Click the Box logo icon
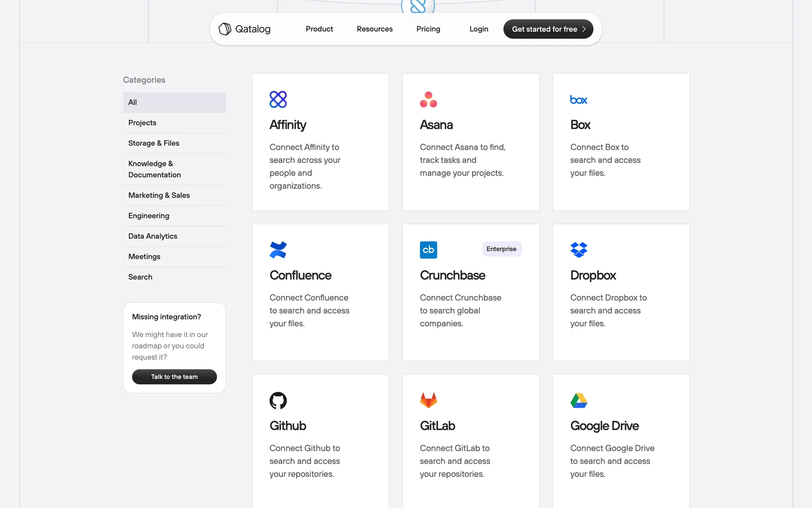Image resolution: width=812 pixels, height=508 pixels. pyautogui.click(x=578, y=100)
